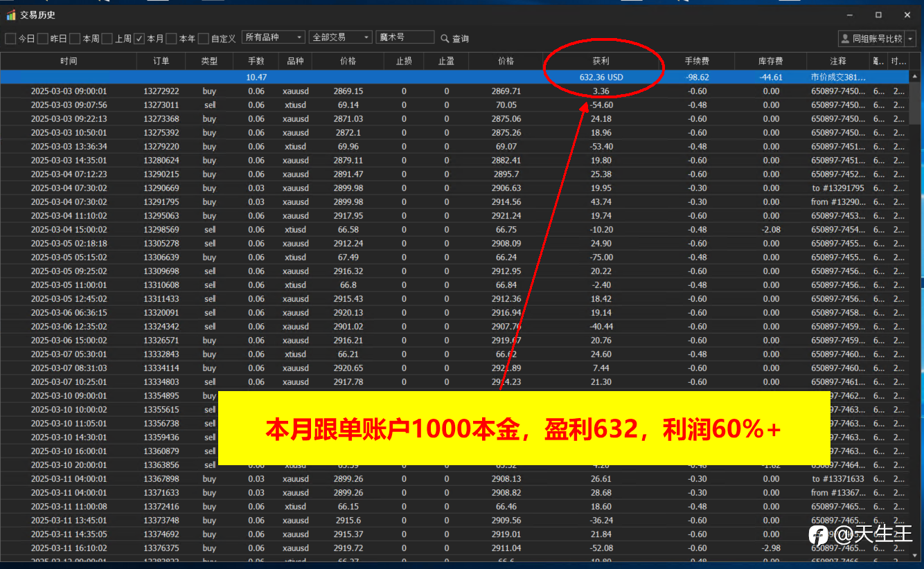Sort by the 获利 column header

coord(601,61)
